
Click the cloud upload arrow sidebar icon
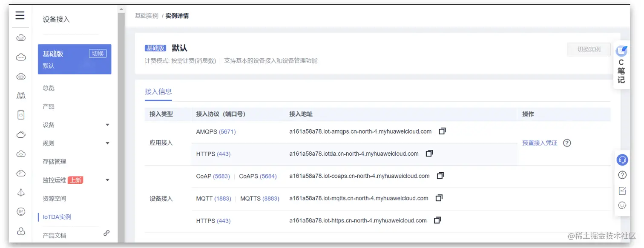[x=21, y=154]
